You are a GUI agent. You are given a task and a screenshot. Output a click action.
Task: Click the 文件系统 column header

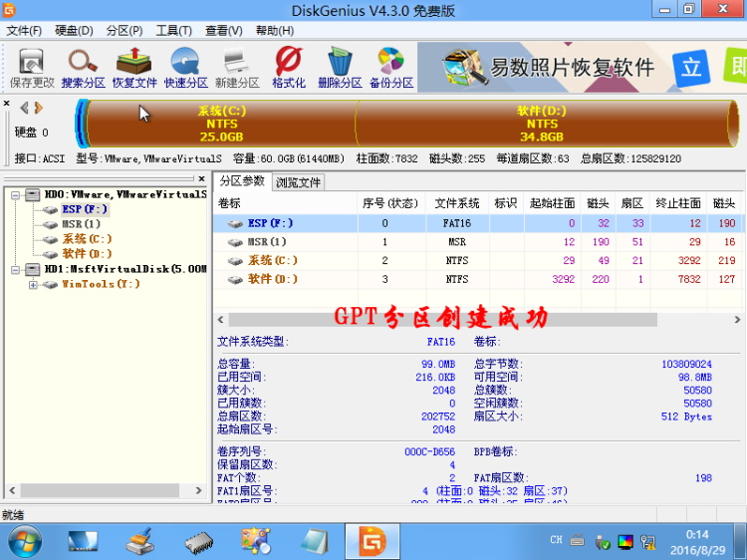coord(457,203)
